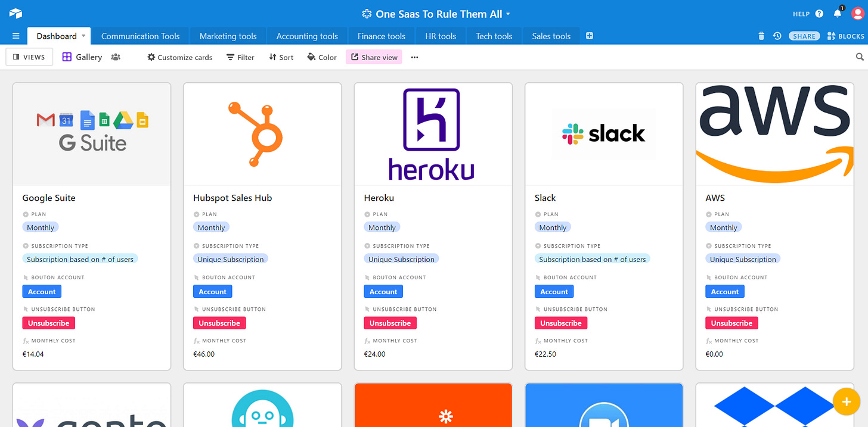This screenshot has width=868, height=427.
Task: Click the Gallery view grid icon
Action: pos(67,57)
